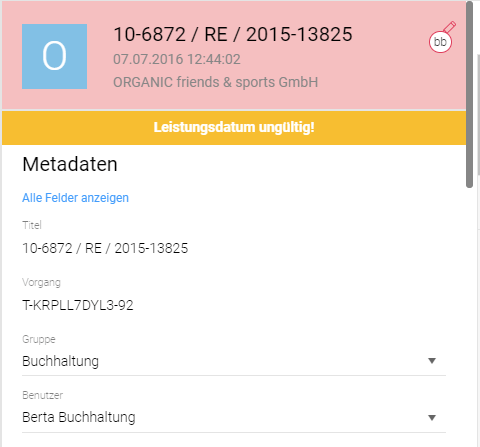Click the Vorgang field label

pos(41,283)
